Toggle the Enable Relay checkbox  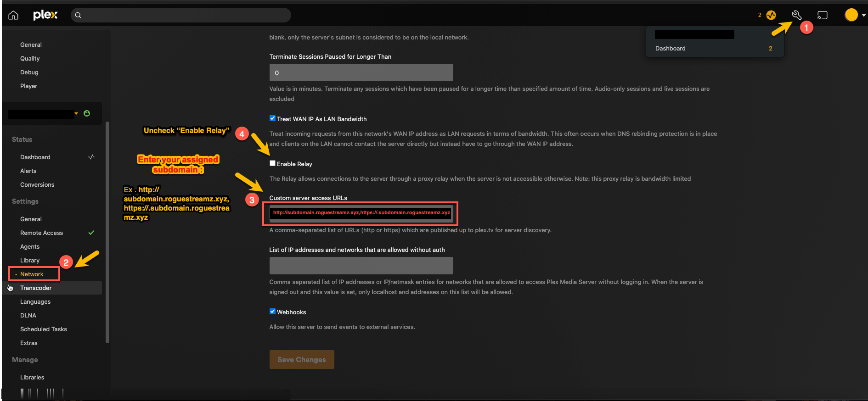272,163
